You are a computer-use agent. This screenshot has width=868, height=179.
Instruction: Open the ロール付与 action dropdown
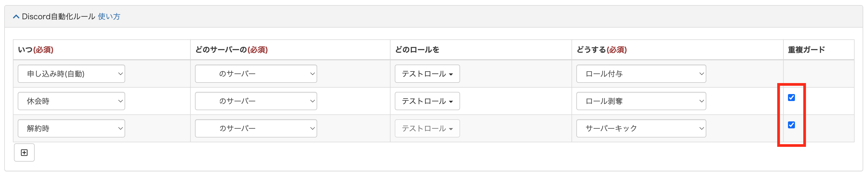[x=641, y=74]
